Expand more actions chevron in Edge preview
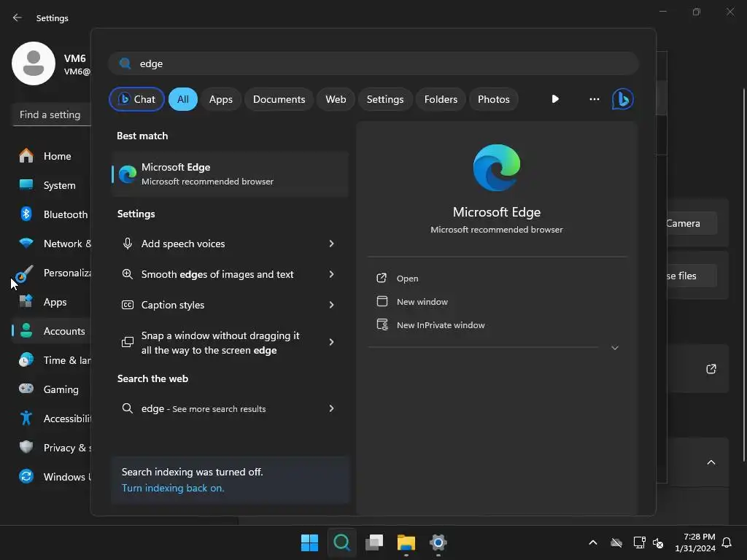The image size is (747, 560). pyautogui.click(x=614, y=348)
